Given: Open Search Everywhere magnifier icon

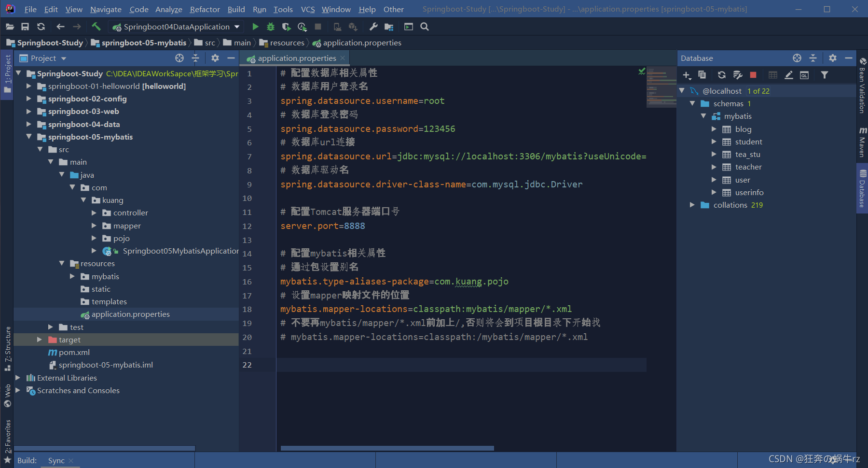Looking at the screenshot, I should [x=425, y=27].
